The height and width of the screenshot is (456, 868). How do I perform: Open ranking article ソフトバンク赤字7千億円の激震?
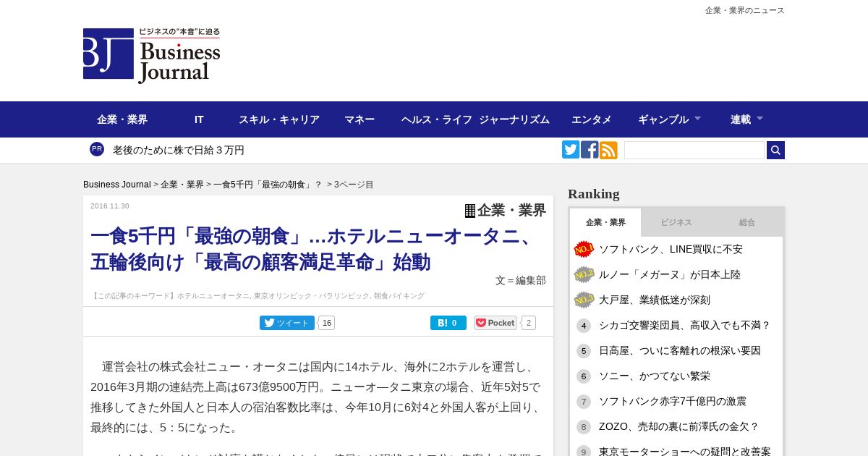[673, 402]
